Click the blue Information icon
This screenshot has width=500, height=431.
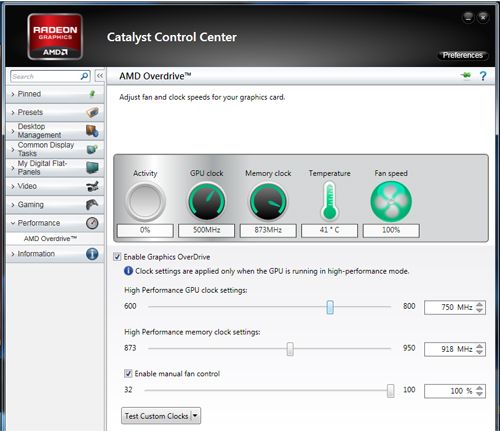coord(92,254)
